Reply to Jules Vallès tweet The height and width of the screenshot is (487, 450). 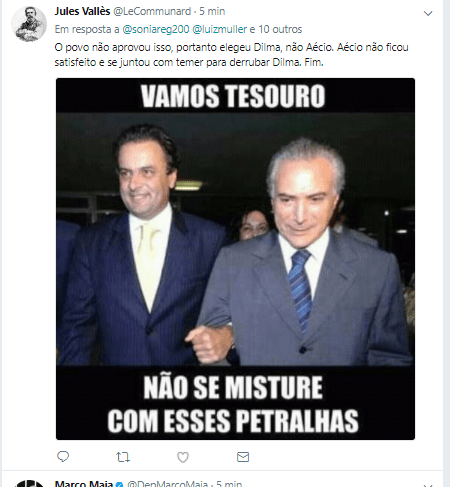click(63, 456)
